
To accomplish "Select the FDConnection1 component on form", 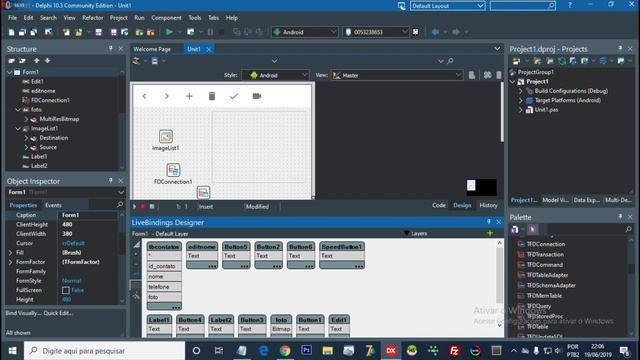I will (173, 170).
